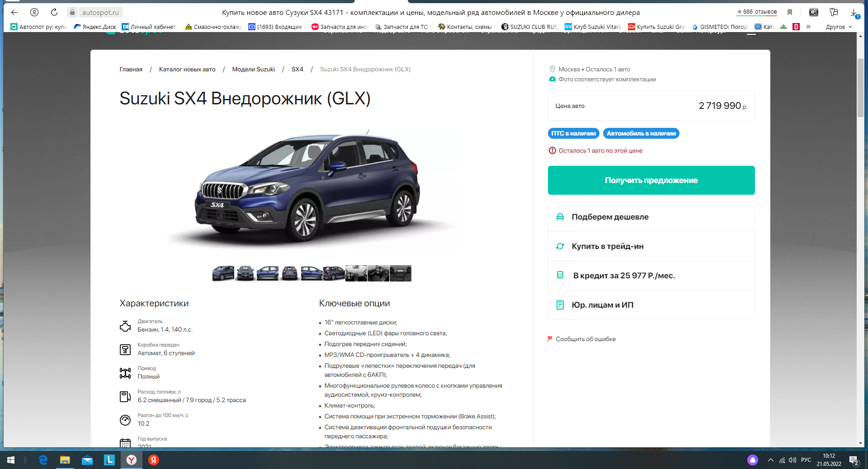Click the red warning icon near Осталось 1 авто
Image resolution: width=868 pixels, height=469 pixels.
point(552,150)
